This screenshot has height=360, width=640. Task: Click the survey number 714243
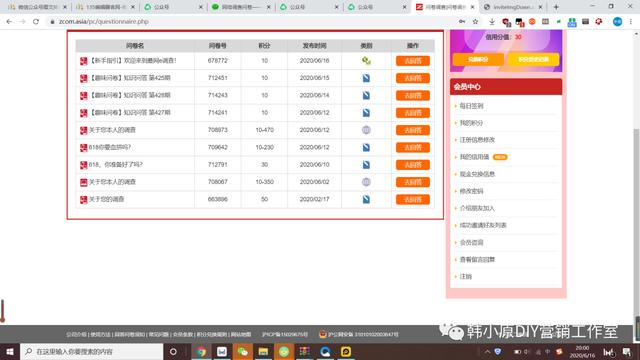(x=218, y=96)
